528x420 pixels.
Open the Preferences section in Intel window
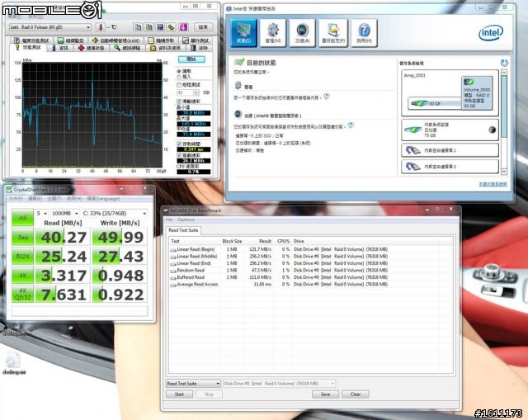pyautogui.click(x=333, y=33)
